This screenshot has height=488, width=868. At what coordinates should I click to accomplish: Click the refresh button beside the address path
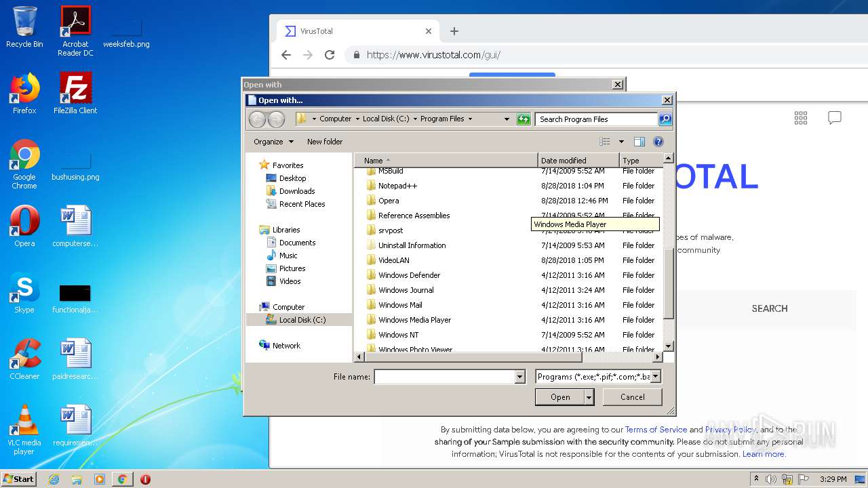[523, 119]
